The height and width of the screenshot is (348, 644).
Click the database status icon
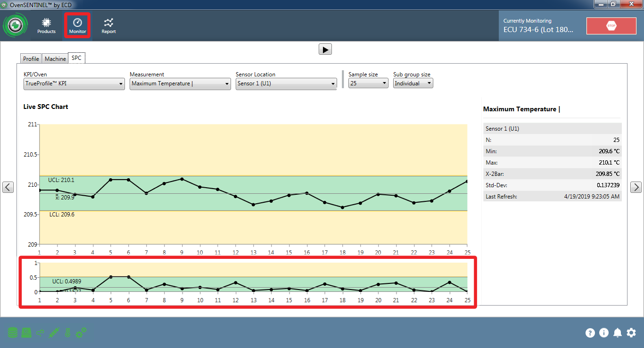tap(13, 333)
